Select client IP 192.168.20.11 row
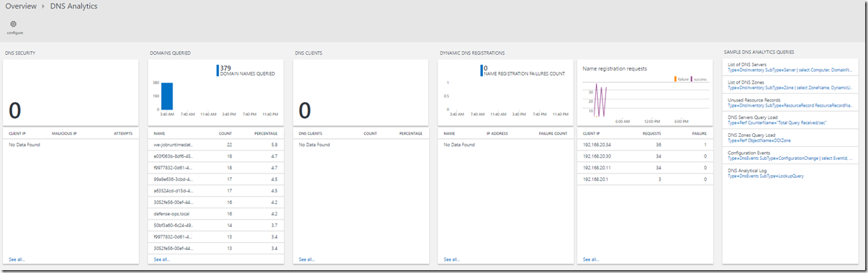The width and height of the screenshot is (868, 273). pyautogui.click(x=645, y=167)
